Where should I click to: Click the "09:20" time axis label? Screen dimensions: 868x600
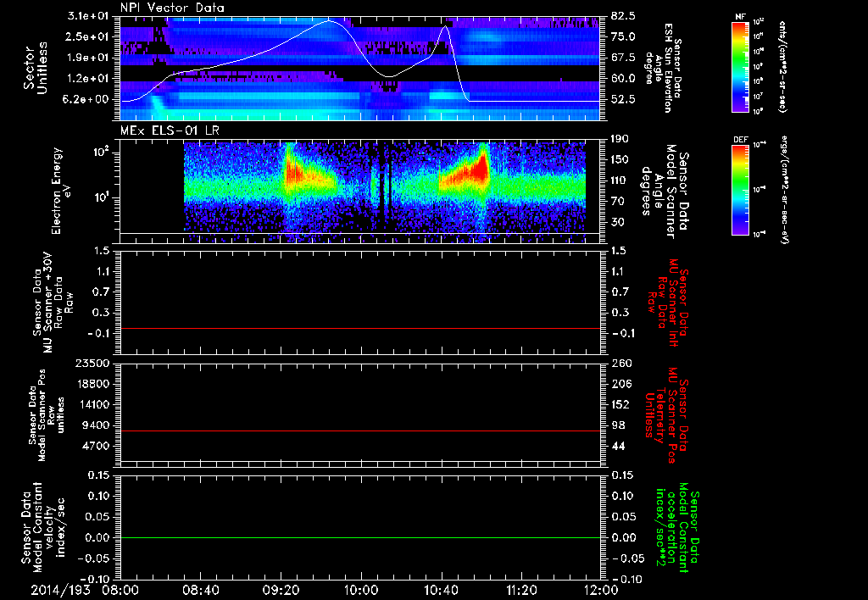click(x=281, y=590)
